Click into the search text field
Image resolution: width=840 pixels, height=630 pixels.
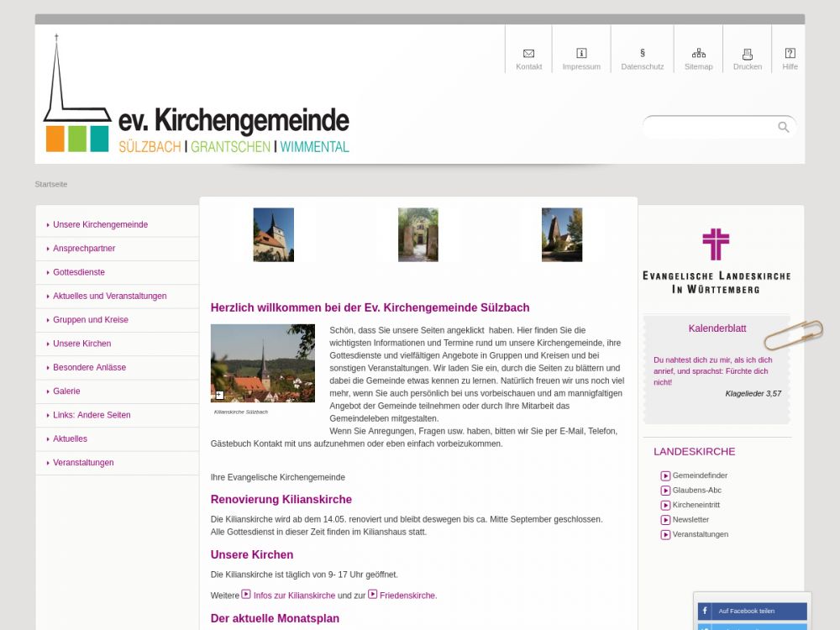710,128
